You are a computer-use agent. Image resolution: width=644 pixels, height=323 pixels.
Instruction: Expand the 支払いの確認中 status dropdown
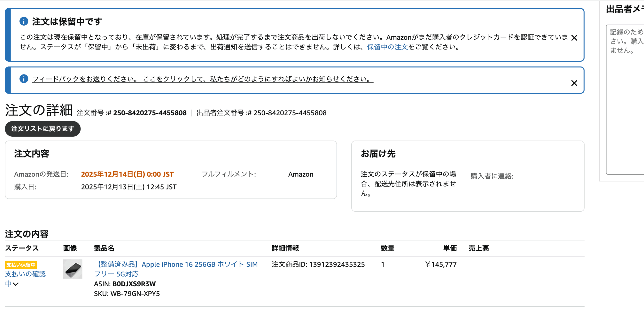point(25,274)
